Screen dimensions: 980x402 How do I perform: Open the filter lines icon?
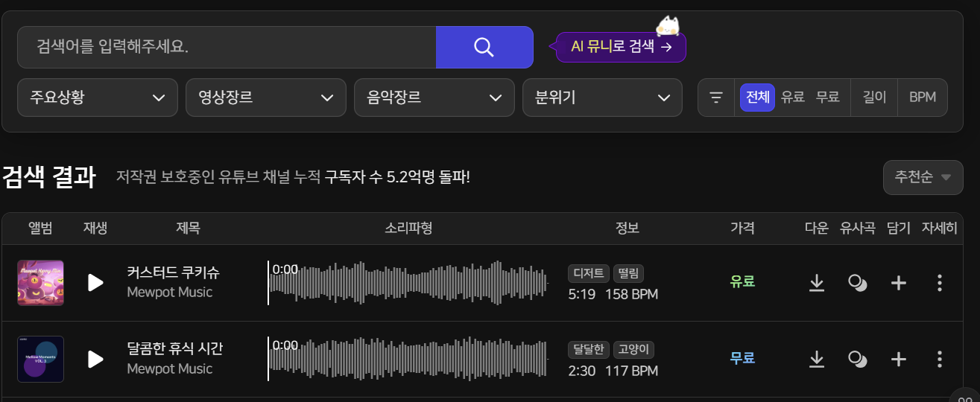pos(716,98)
